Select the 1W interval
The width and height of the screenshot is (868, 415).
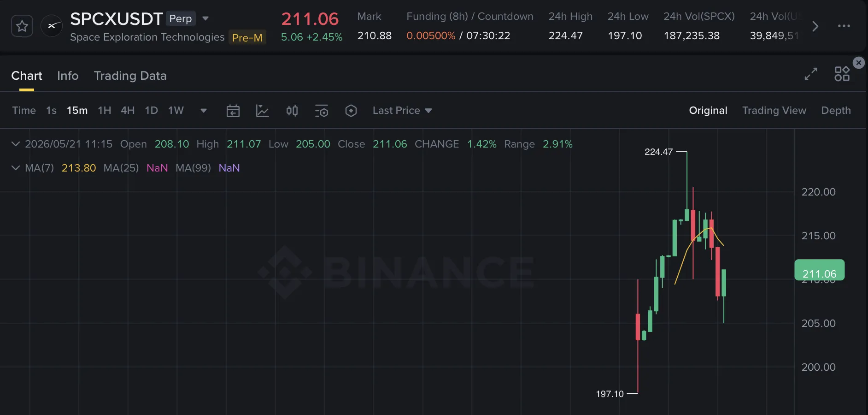click(176, 111)
